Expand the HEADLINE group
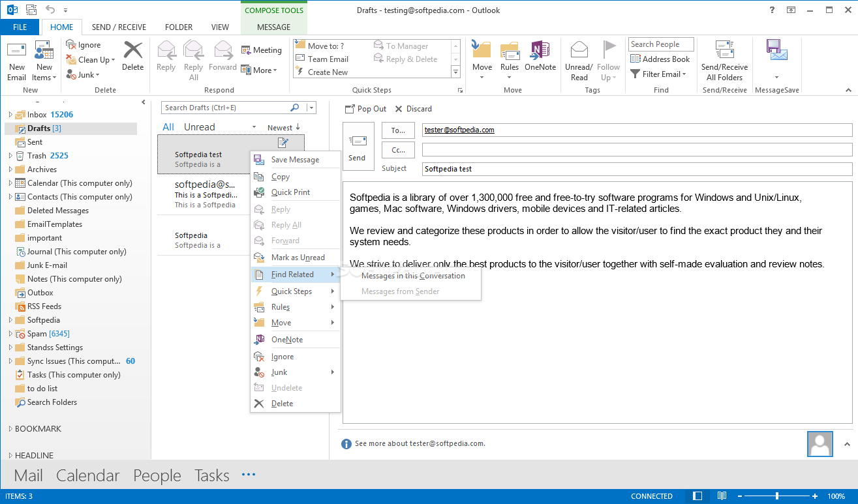 pyautogui.click(x=10, y=456)
